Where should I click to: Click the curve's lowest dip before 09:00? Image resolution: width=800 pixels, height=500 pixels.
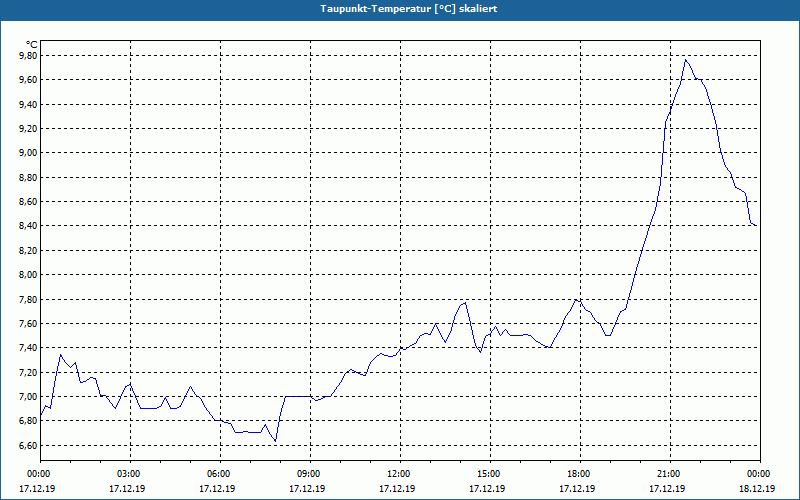[x=276, y=441]
